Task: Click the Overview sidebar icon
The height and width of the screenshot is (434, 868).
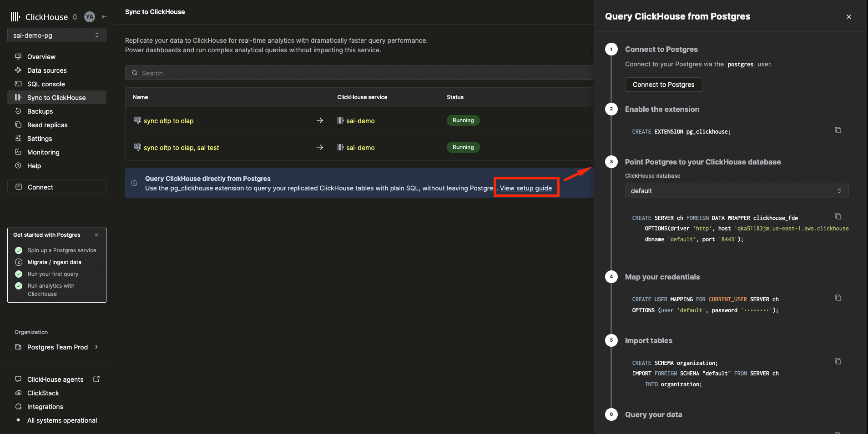Action: coord(18,56)
